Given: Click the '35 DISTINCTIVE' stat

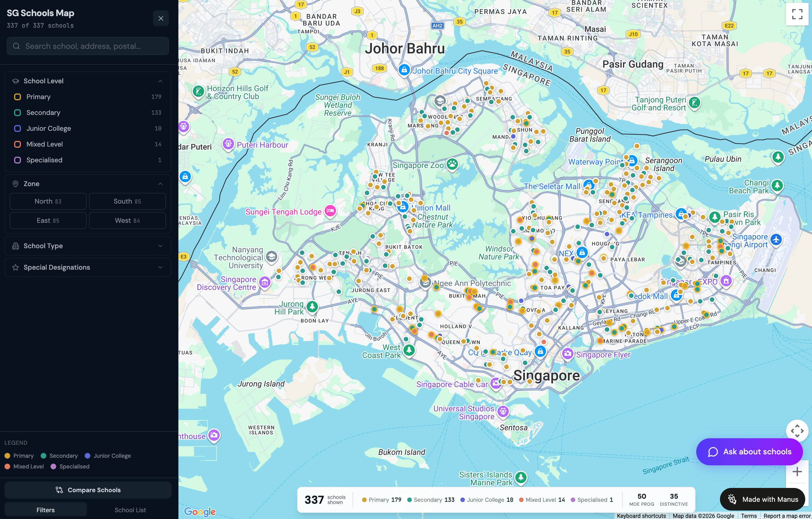Looking at the screenshot, I should pyautogui.click(x=674, y=500).
